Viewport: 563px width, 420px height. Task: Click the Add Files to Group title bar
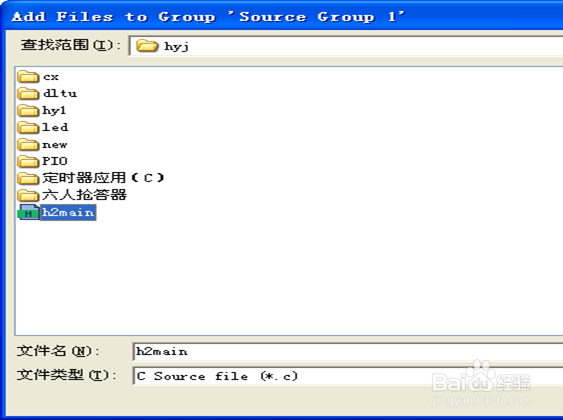tap(282, 17)
